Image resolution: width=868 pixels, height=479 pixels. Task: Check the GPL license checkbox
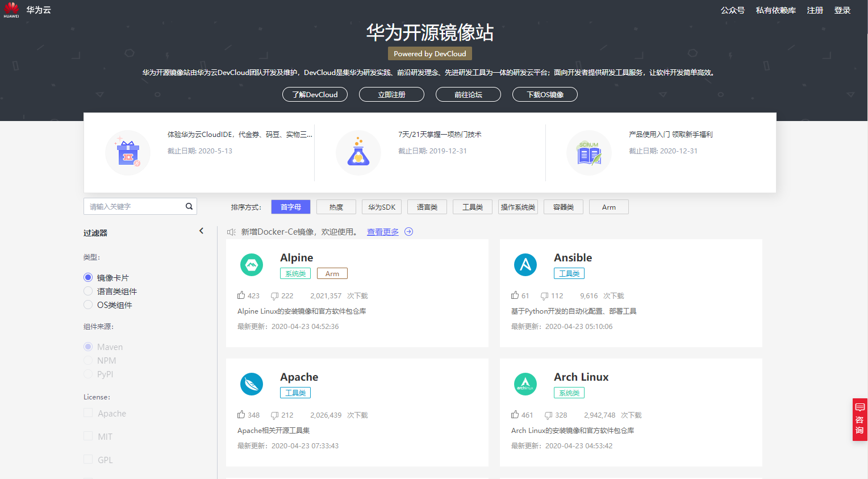coord(88,459)
